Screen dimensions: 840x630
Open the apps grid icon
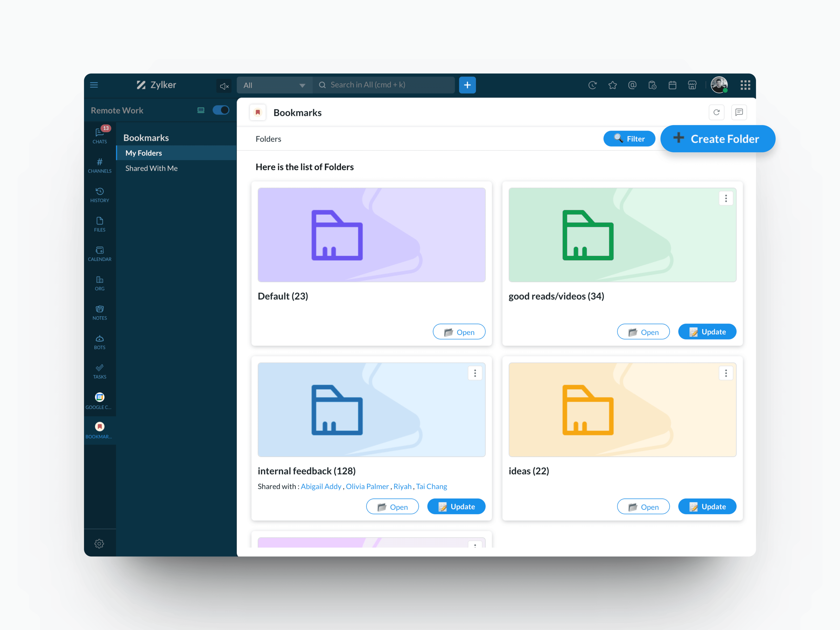point(745,85)
